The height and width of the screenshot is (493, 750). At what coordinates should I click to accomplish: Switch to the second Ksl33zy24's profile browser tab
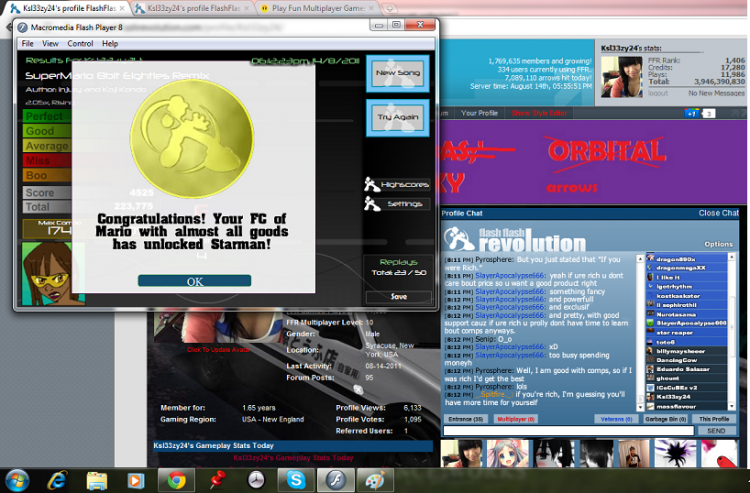[x=193, y=8]
